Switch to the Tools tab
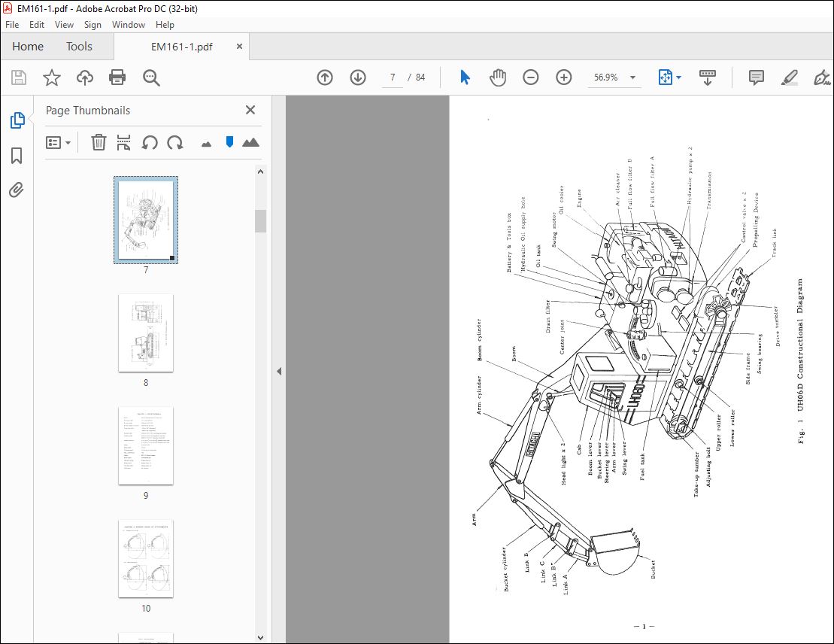The width and height of the screenshot is (834, 644). coord(79,47)
